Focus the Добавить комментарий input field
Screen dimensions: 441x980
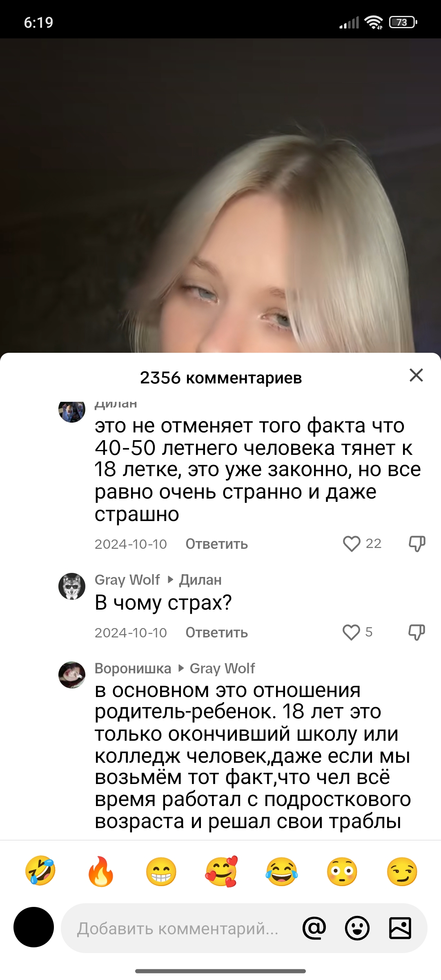point(178,928)
